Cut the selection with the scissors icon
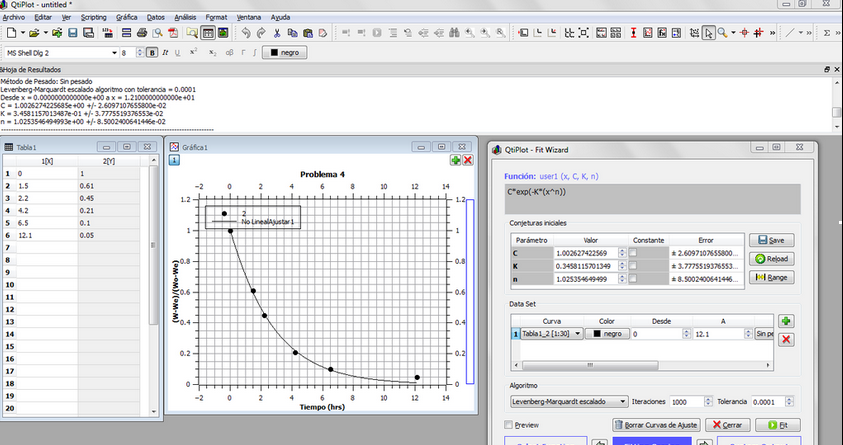Screen dimensions: 843x445 277,33
